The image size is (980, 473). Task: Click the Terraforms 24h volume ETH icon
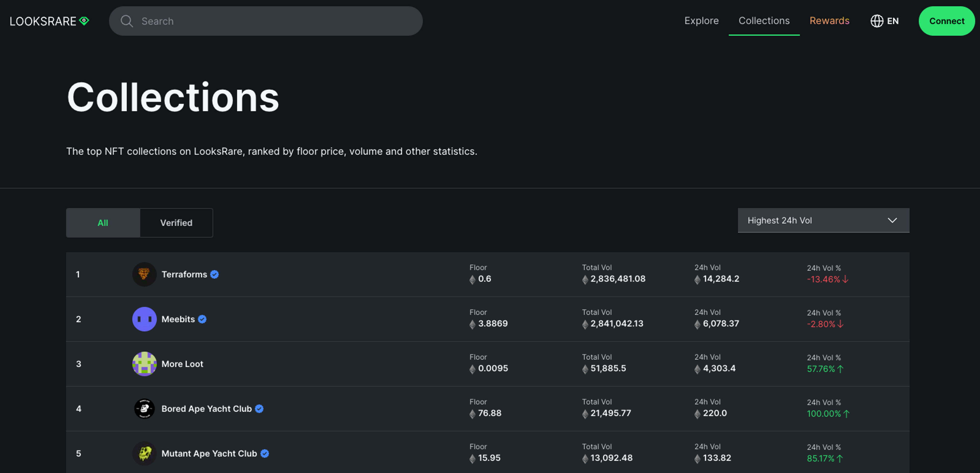point(697,279)
